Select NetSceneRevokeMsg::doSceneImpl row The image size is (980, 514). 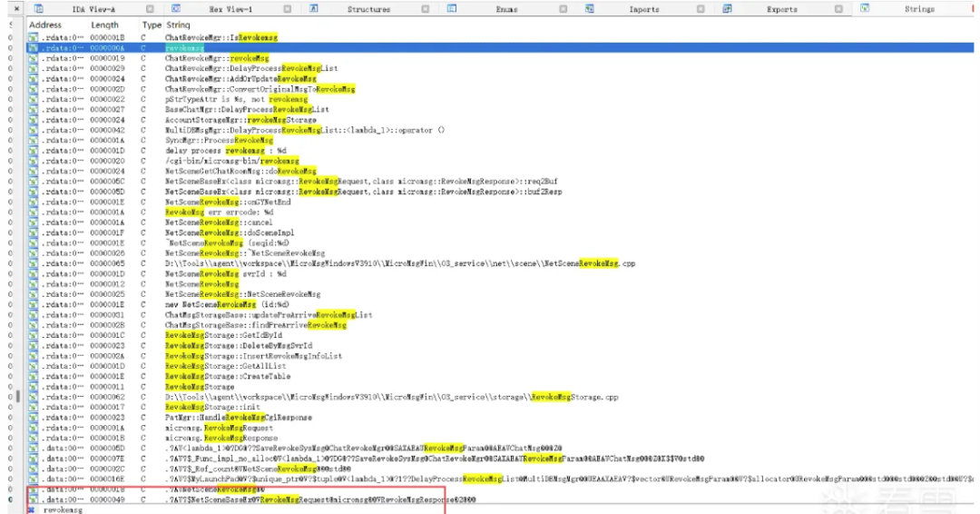coord(500,232)
